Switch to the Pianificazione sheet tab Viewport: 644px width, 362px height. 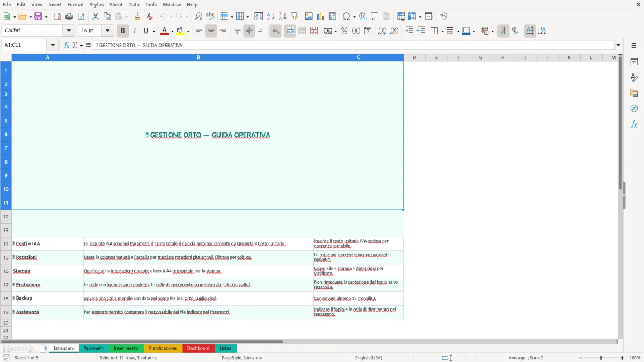(x=163, y=348)
